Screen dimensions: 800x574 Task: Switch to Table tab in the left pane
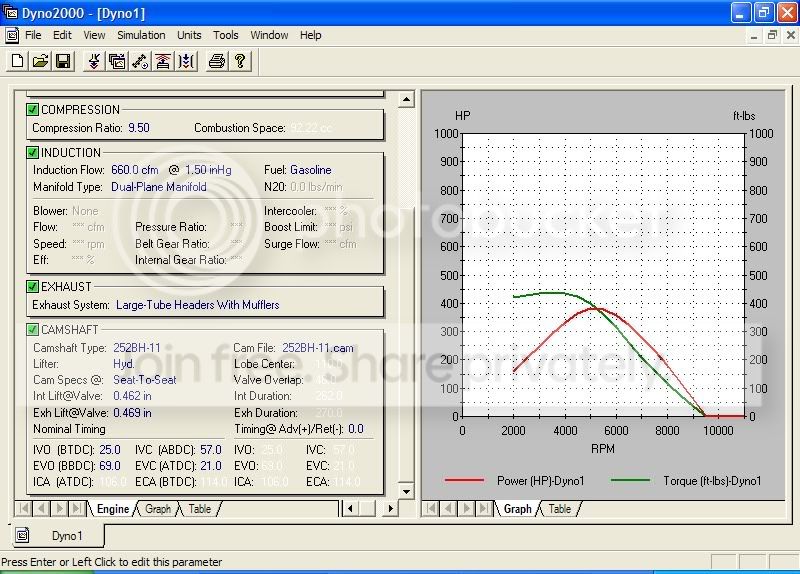pos(199,509)
